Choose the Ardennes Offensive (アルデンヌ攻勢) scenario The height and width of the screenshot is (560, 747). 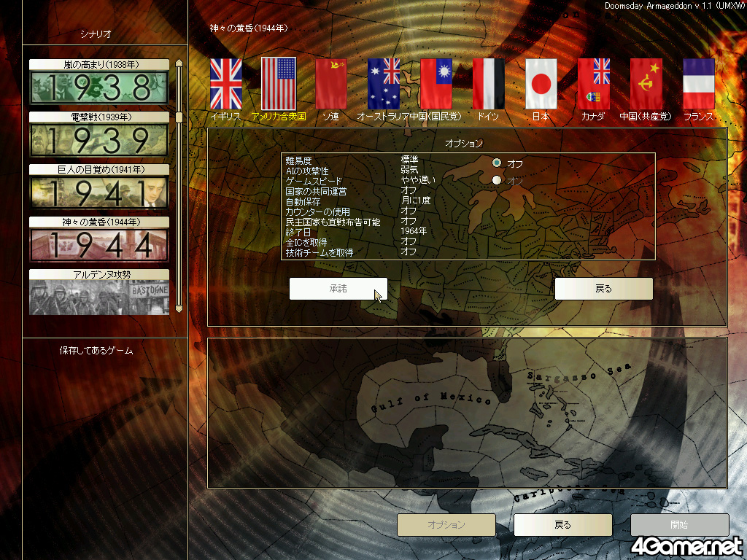pos(99,292)
